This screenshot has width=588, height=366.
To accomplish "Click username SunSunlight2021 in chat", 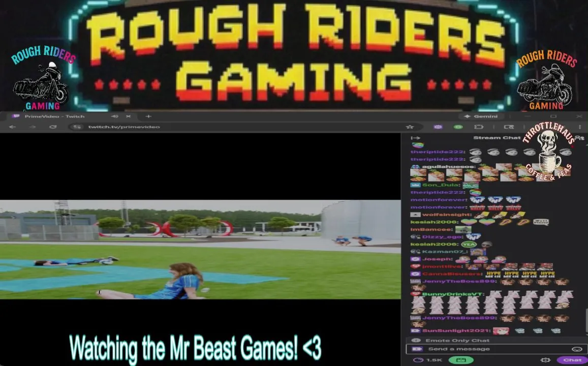I will (x=456, y=331).
